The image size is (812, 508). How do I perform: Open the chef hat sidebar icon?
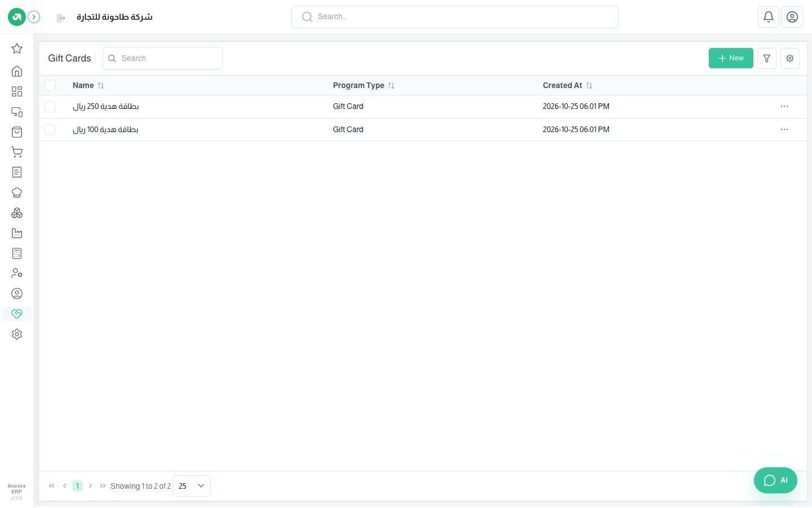pyautogui.click(x=17, y=192)
